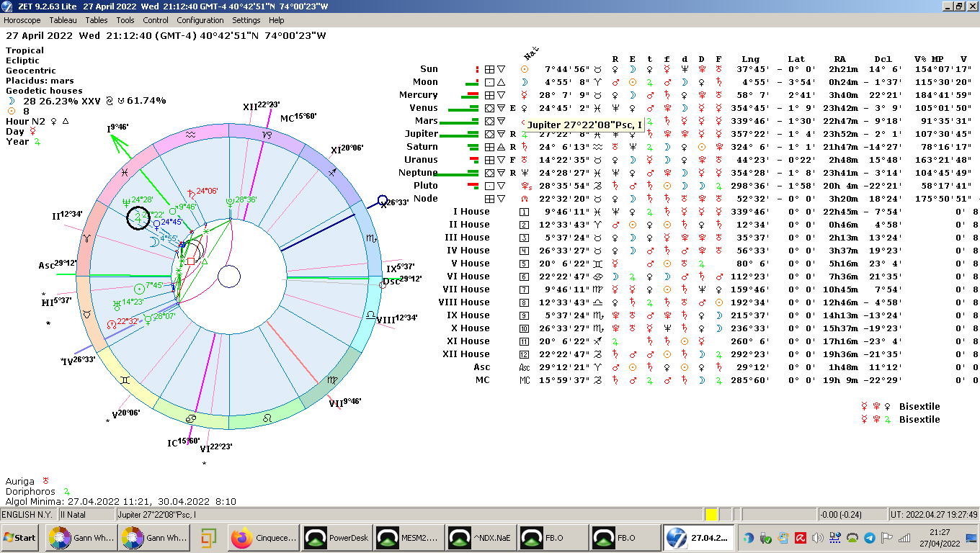
Task: Open the Tables menu
Action: 96,20
